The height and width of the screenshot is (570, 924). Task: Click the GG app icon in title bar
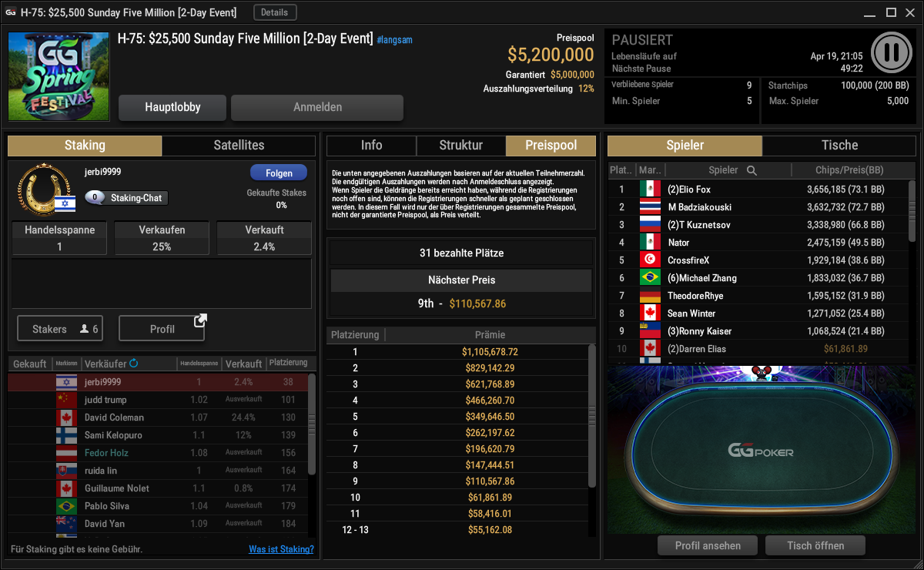pyautogui.click(x=10, y=12)
